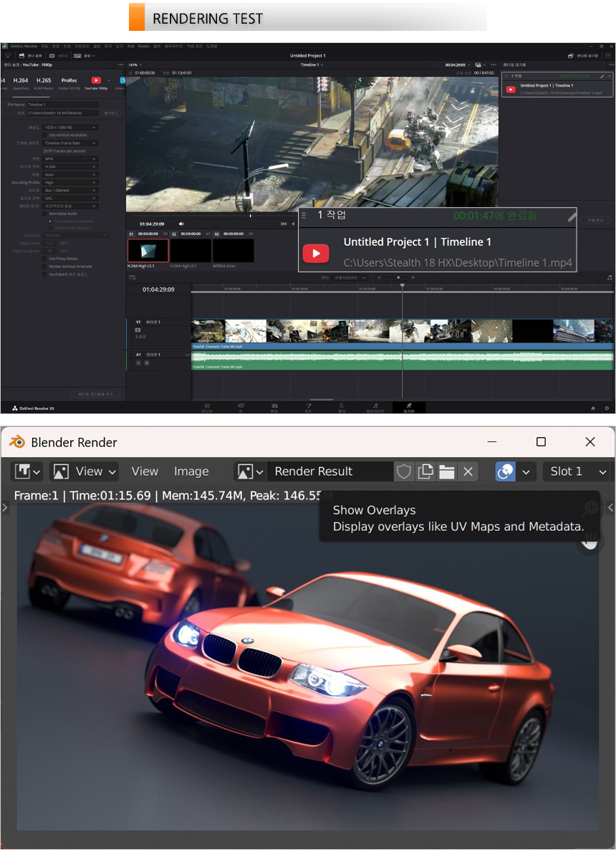Open the Deliver page rocket icon
This screenshot has height=852, width=616.
point(408,406)
